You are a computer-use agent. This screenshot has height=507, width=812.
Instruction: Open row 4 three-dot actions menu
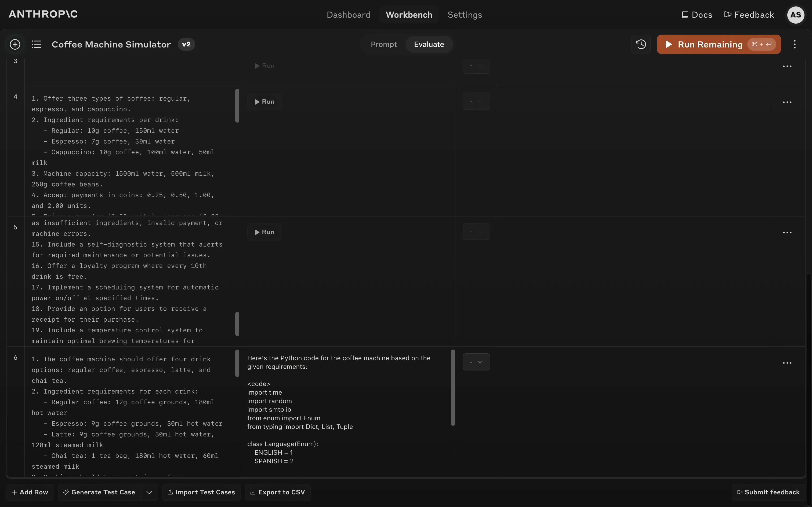click(x=787, y=102)
